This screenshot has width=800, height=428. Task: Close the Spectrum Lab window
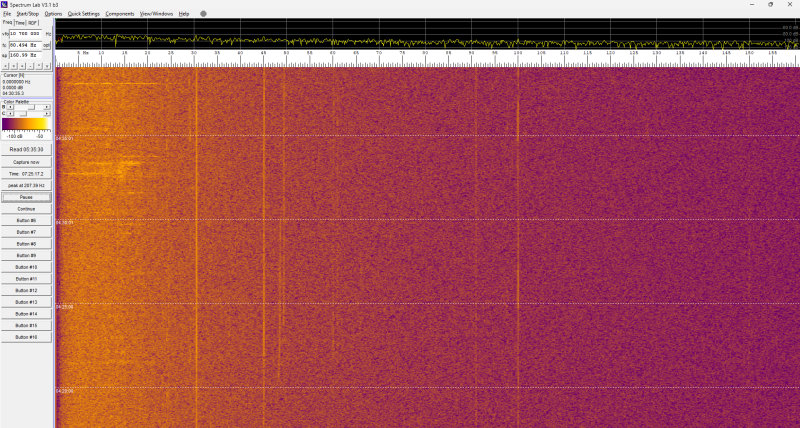[790, 5]
